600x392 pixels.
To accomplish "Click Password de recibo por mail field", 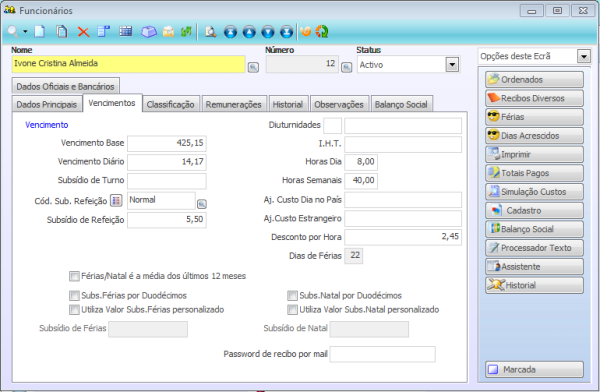I will (383, 354).
